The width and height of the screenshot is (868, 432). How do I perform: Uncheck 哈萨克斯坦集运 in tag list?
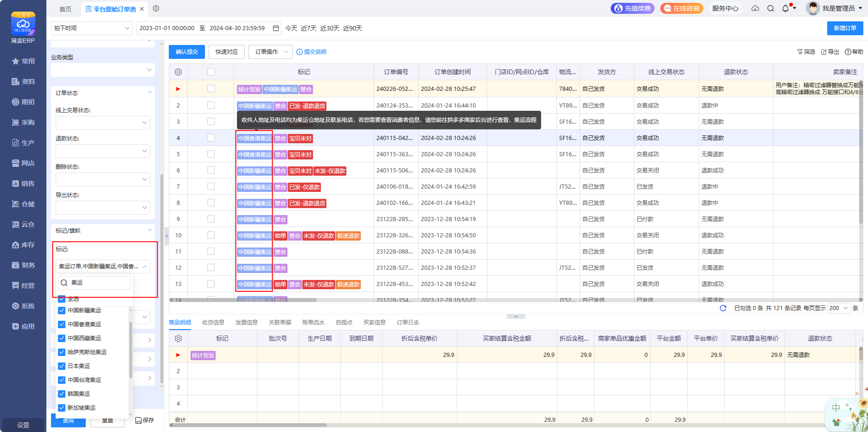pos(62,352)
